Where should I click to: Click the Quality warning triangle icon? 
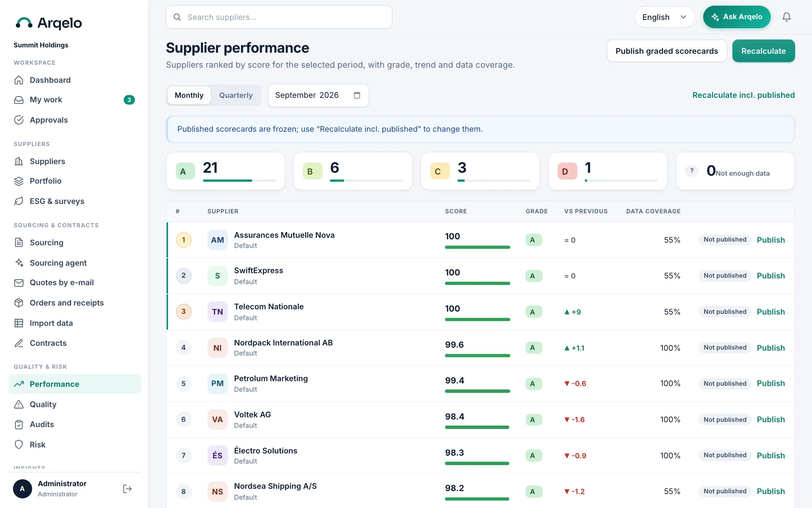19,405
